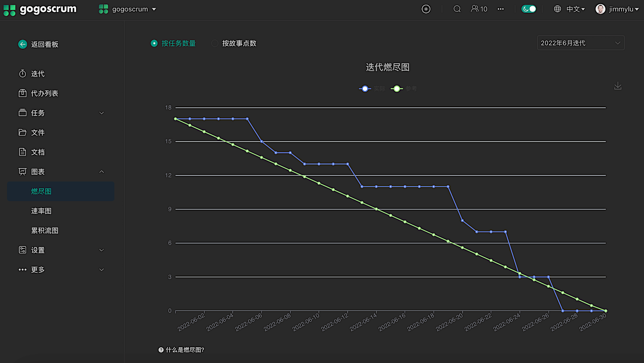644x363 pixels.
Task: Open the 累积流图 chart page
Action: point(45,231)
